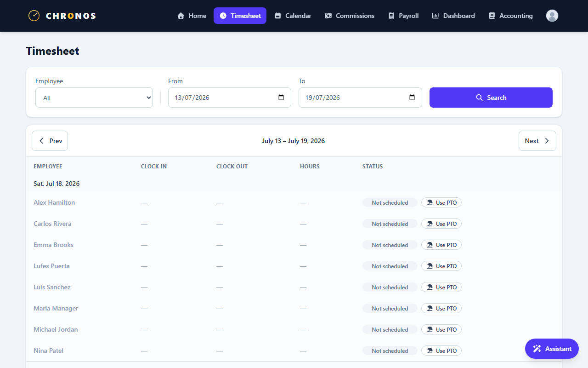The height and width of the screenshot is (368, 588).
Task: Open the Assistant chat button
Action: (552, 349)
